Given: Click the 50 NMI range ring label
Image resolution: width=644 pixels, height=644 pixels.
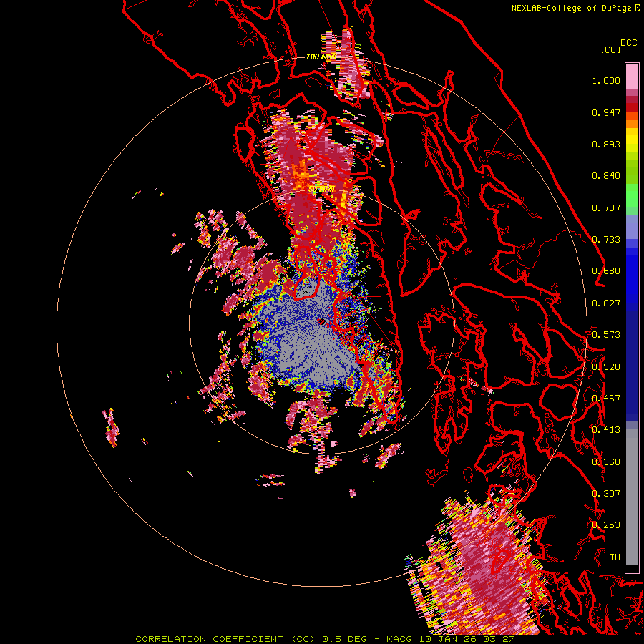Looking at the screenshot, I should click(x=321, y=190).
